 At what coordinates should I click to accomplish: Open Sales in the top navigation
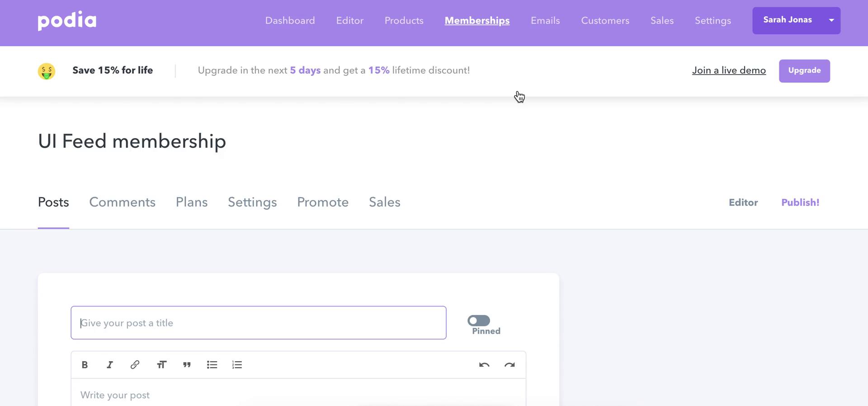(x=662, y=20)
